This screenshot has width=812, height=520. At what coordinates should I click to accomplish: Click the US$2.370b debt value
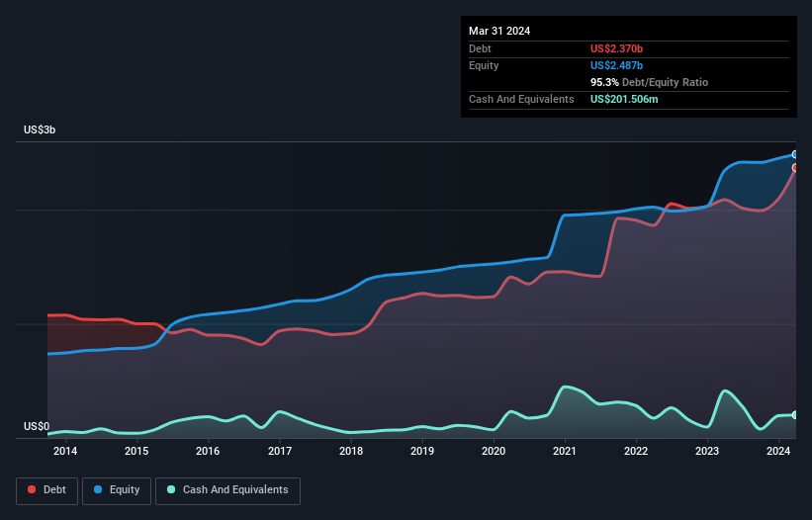point(616,48)
